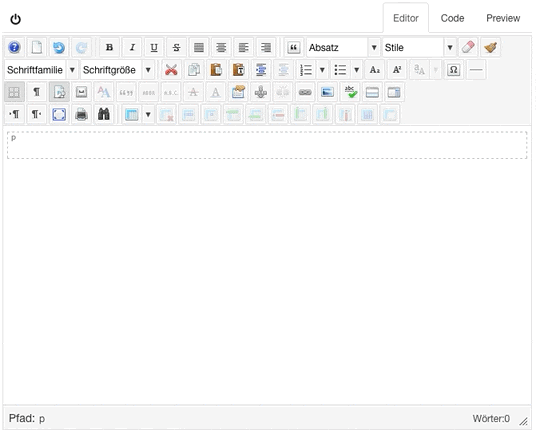Toggle strikethrough formatting
This screenshot has height=434, width=536.
coord(176,47)
